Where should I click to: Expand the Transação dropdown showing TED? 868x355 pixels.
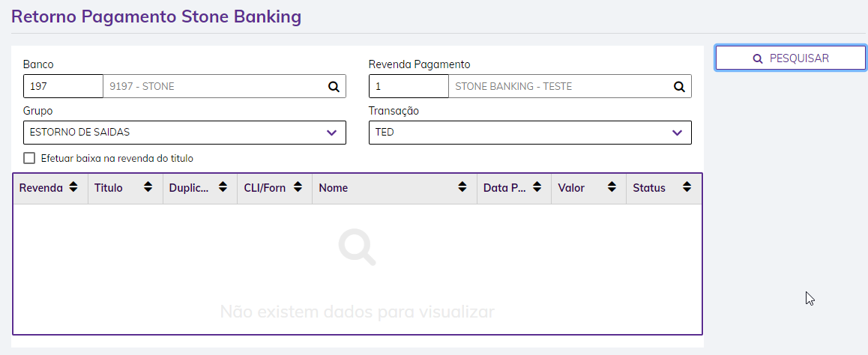530,133
